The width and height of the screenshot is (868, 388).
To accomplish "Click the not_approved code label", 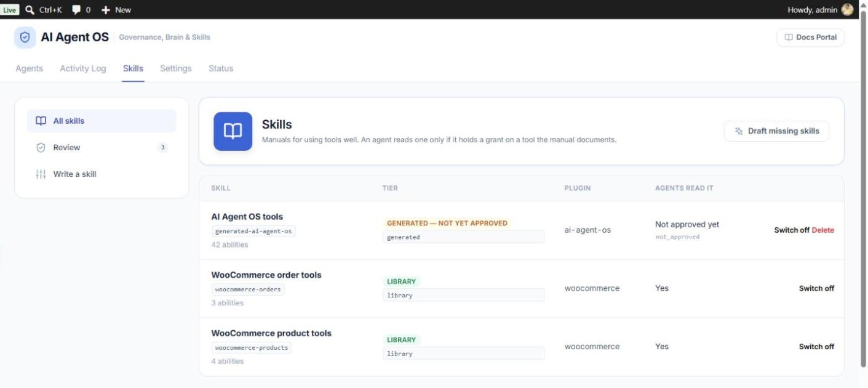I will [677, 237].
